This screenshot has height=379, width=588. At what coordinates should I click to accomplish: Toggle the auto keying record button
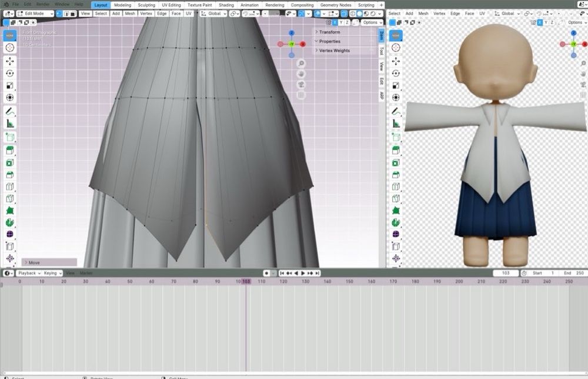click(266, 273)
